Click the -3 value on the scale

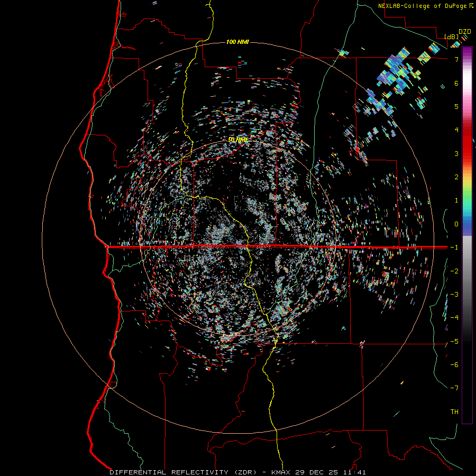click(x=454, y=294)
